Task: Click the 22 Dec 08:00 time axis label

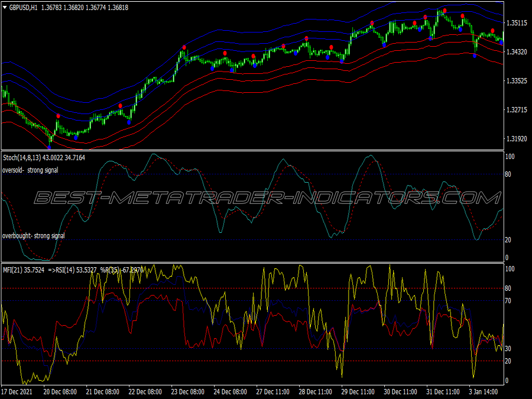Action: (145, 392)
